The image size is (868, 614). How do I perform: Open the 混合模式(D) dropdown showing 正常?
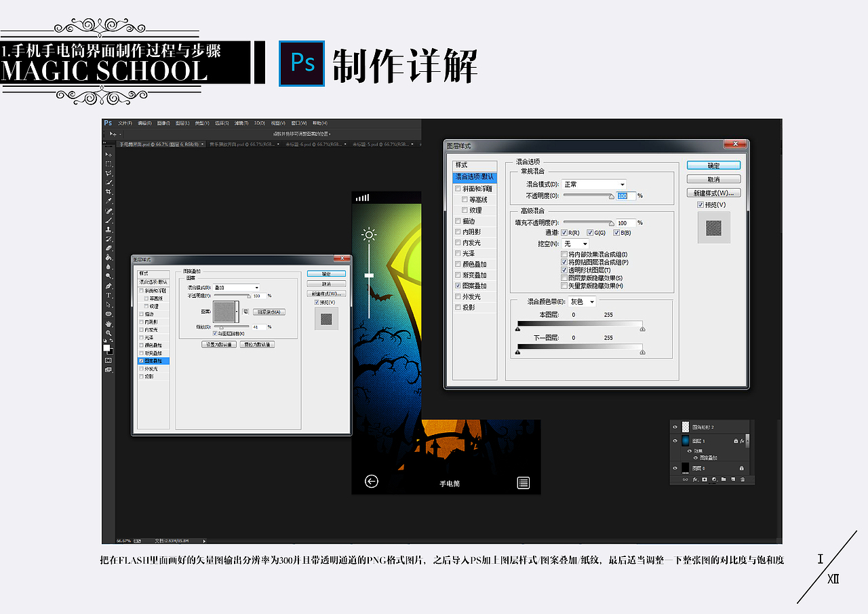pos(593,185)
